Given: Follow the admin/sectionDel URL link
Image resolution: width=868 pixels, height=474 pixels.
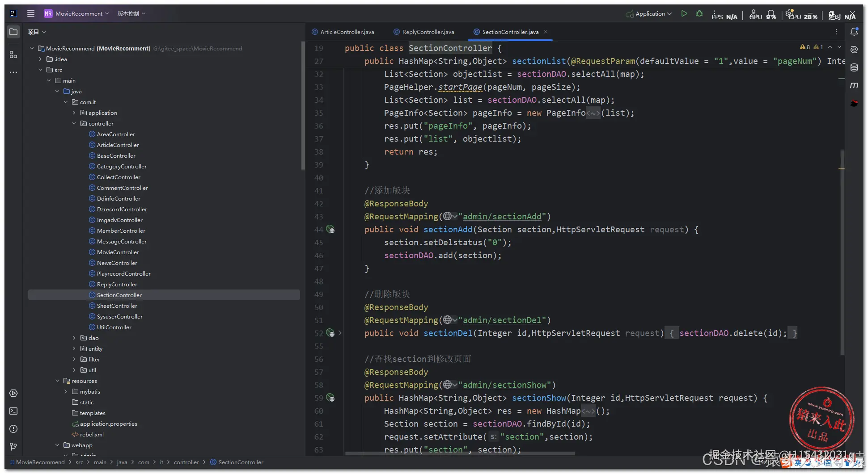Looking at the screenshot, I should tap(502, 320).
